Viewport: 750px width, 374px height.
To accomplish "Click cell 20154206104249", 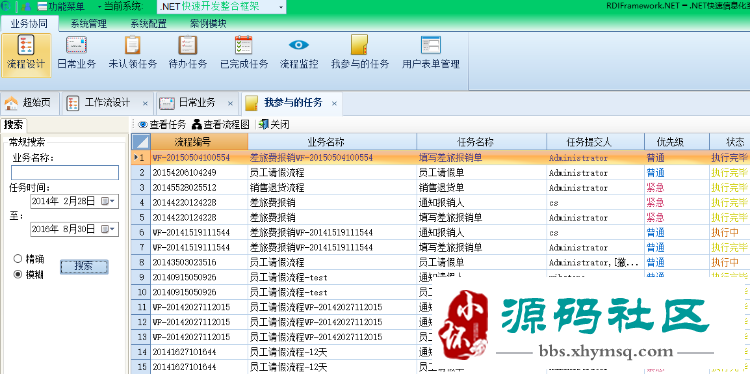I will (199, 173).
